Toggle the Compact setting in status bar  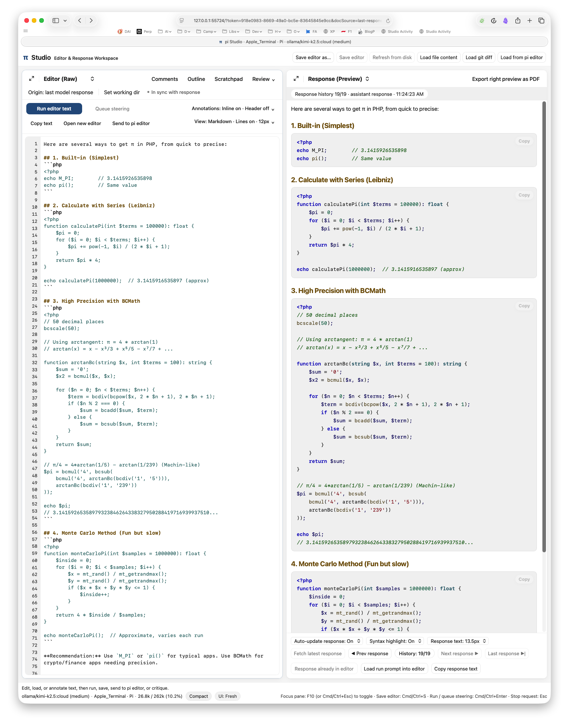[x=199, y=696]
